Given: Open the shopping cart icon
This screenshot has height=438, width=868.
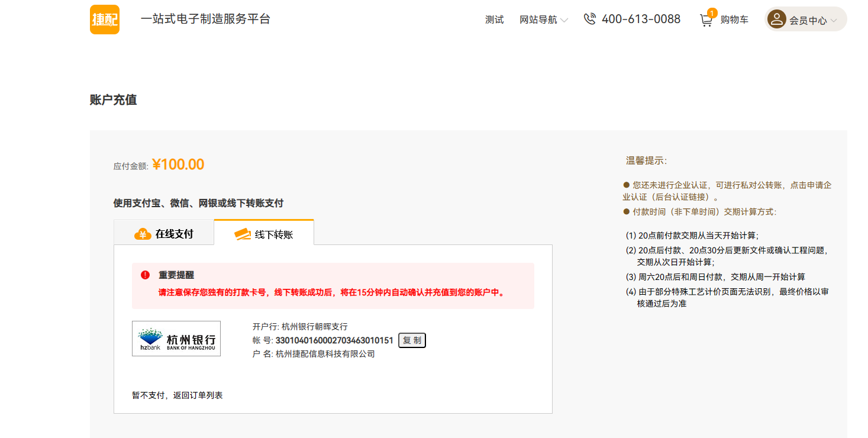Looking at the screenshot, I should tap(706, 21).
